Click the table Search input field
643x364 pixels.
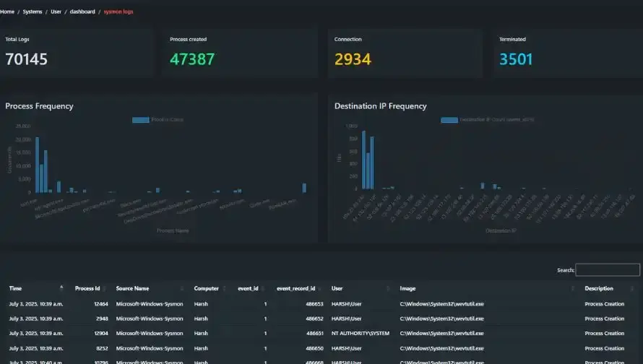click(x=608, y=270)
